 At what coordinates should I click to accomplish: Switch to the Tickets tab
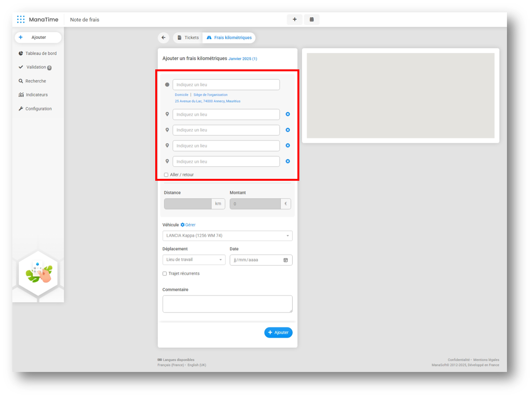[188, 37]
